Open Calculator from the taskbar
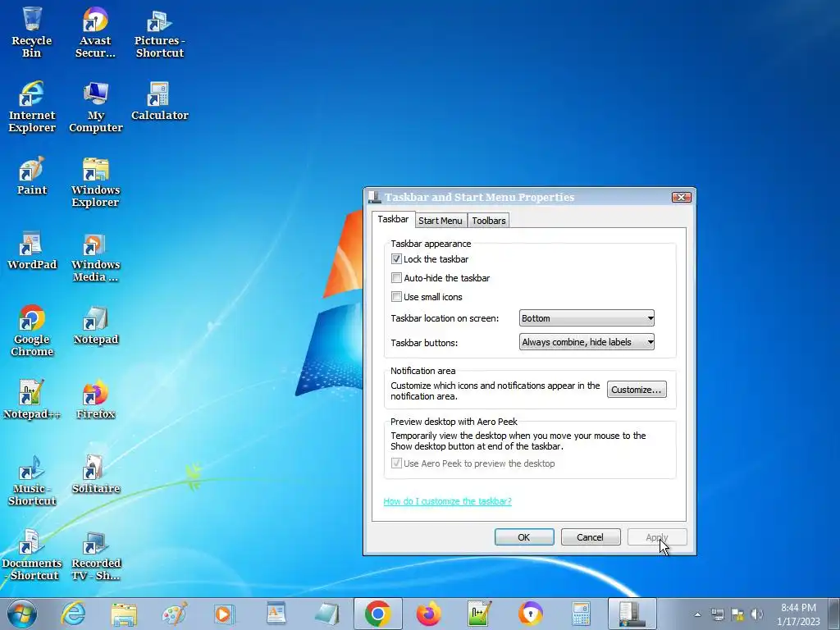 (581, 614)
